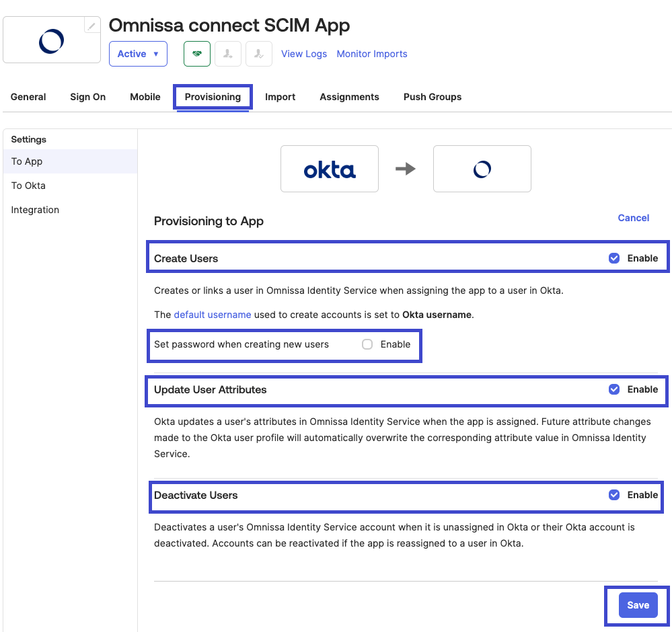
Task: Toggle the Update User Attributes Enable checkbox
Action: click(614, 389)
